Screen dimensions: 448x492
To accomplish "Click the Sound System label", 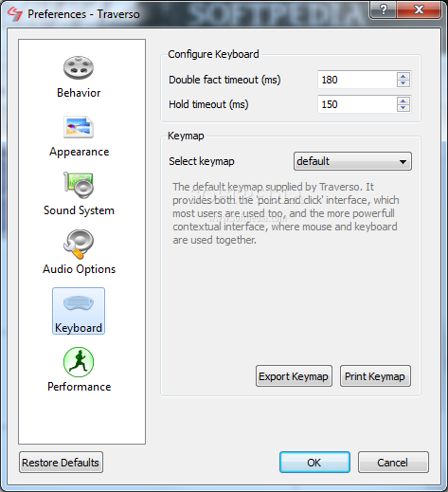I will click(x=79, y=210).
